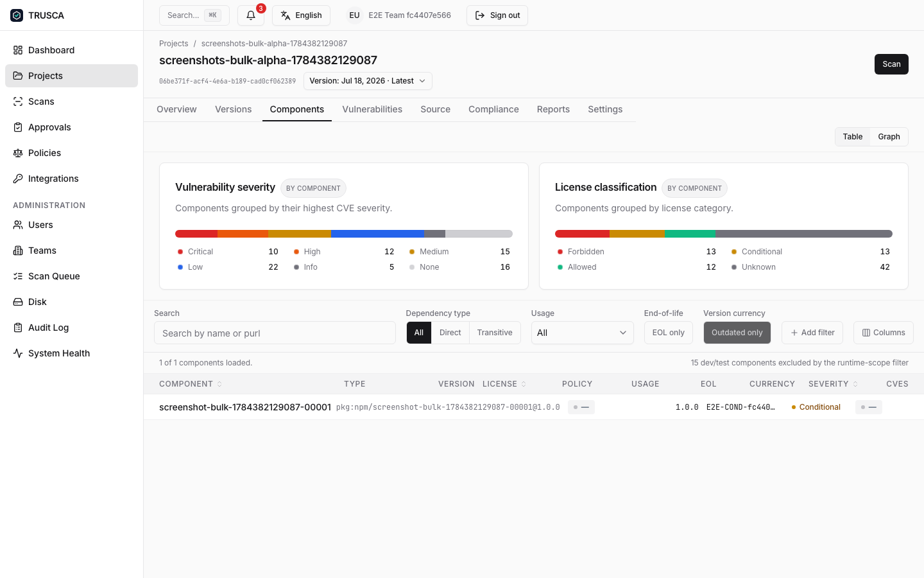Switch to the Vulnerabilities tab
This screenshot has height=578, width=924.
372,109
